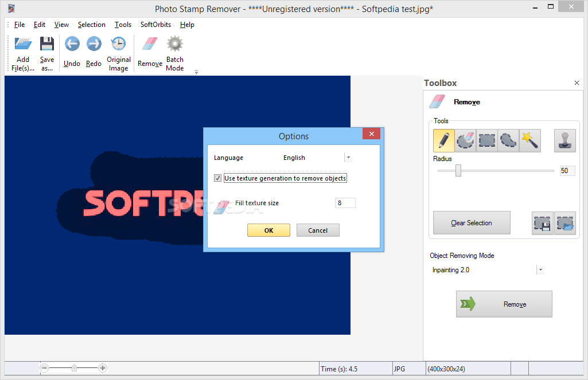Viewport: 588px width, 380px height.
Task: Click the Radius slider handle
Action: 458,171
